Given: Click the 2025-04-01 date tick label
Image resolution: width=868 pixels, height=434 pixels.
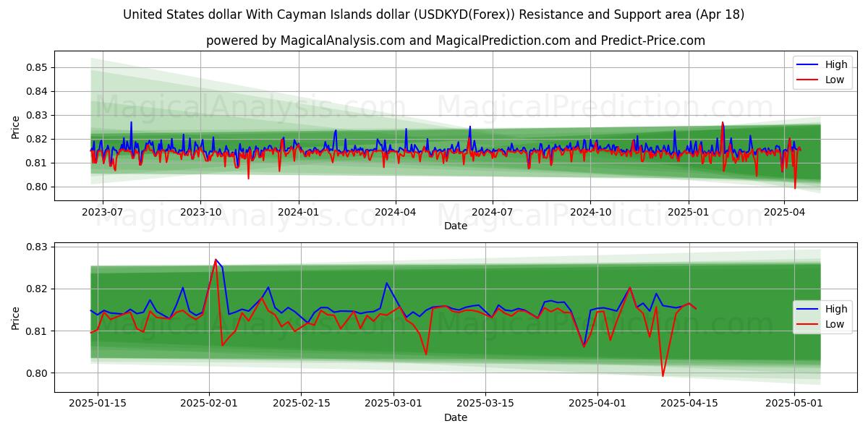Looking at the screenshot, I should [597, 404].
